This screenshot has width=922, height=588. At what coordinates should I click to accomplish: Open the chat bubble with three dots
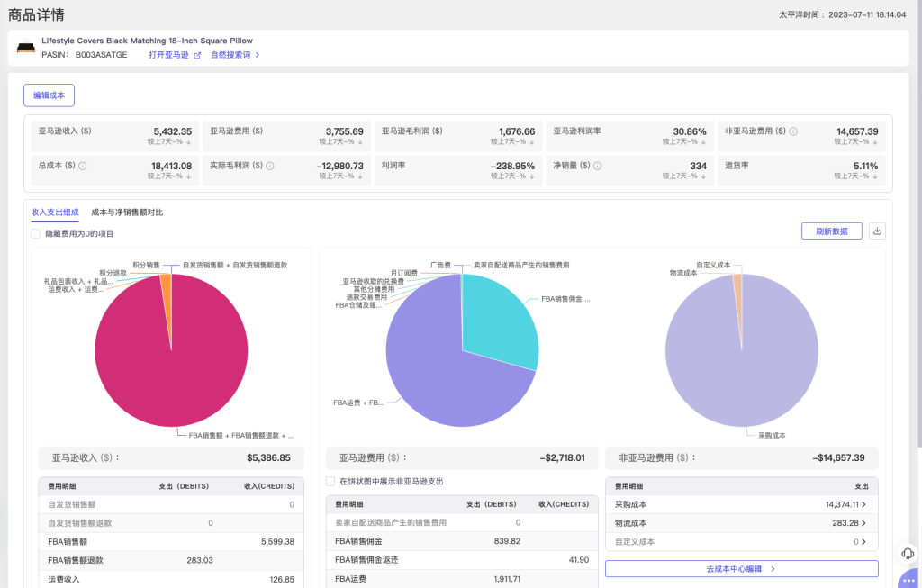click(x=909, y=579)
